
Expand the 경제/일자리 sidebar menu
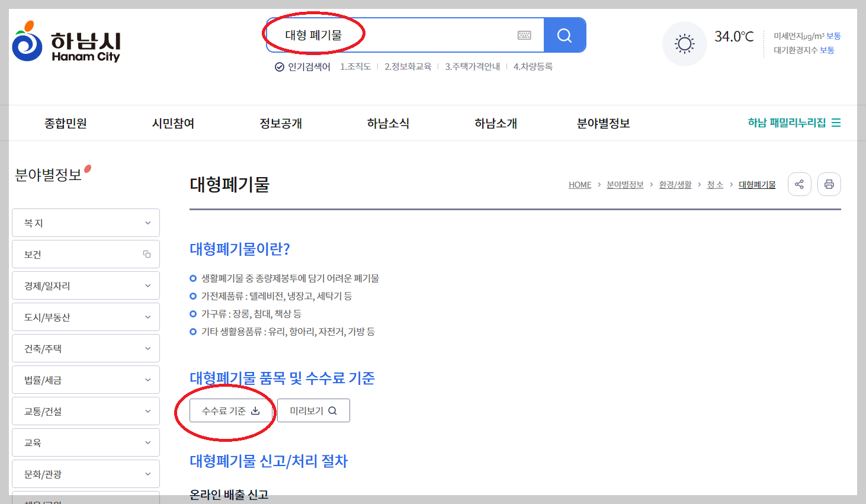coord(86,285)
